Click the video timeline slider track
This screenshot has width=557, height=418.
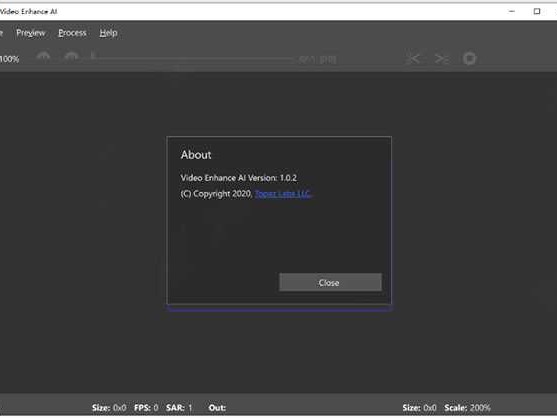(194, 58)
